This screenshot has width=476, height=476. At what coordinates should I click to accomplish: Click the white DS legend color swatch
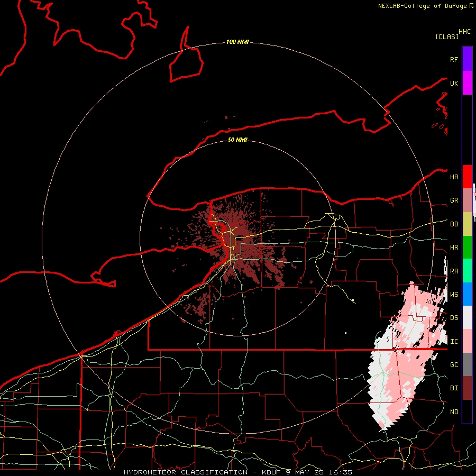click(x=467, y=317)
